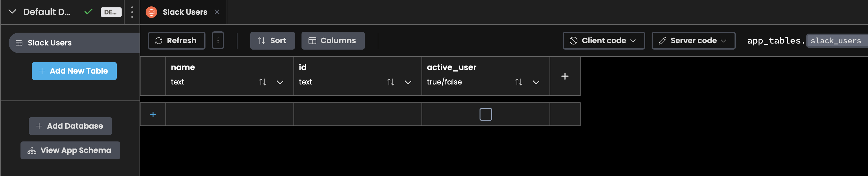
Task: Open the active_user column chevron menu
Action: pyautogui.click(x=536, y=82)
